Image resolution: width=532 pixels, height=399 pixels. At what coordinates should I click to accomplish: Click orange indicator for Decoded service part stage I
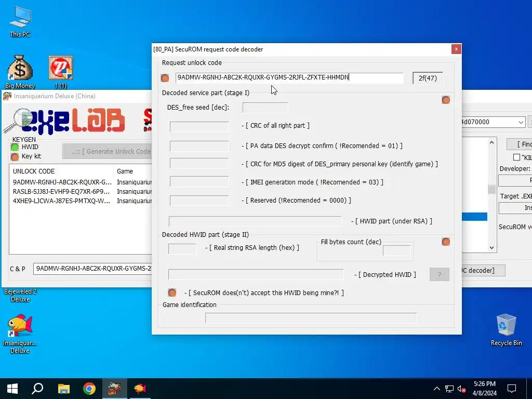[446, 100]
